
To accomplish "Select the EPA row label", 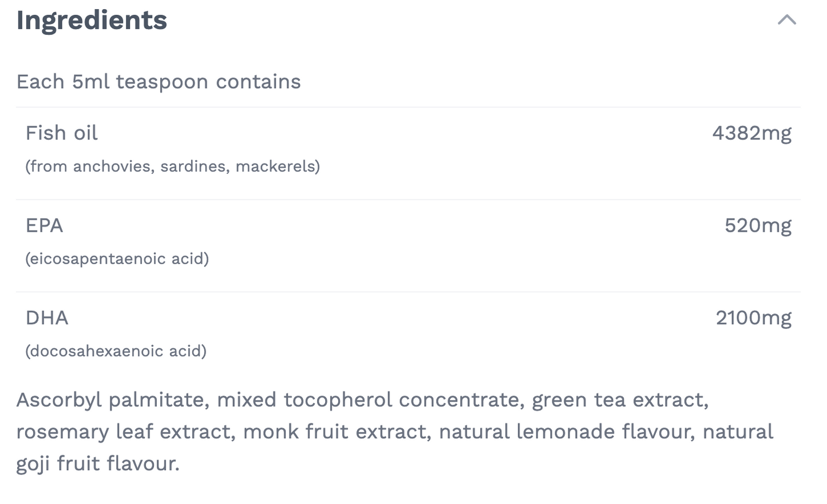I will (44, 225).
